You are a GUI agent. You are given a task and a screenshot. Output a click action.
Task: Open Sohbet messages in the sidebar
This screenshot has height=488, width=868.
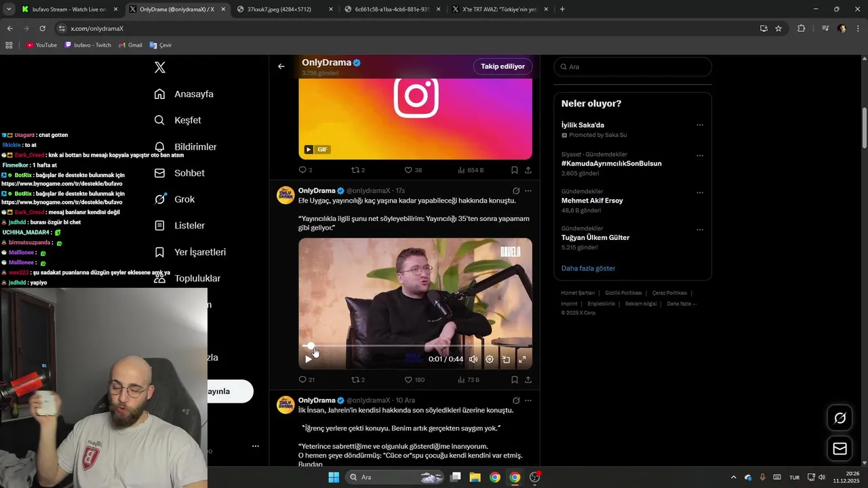pyautogui.click(x=179, y=173)
